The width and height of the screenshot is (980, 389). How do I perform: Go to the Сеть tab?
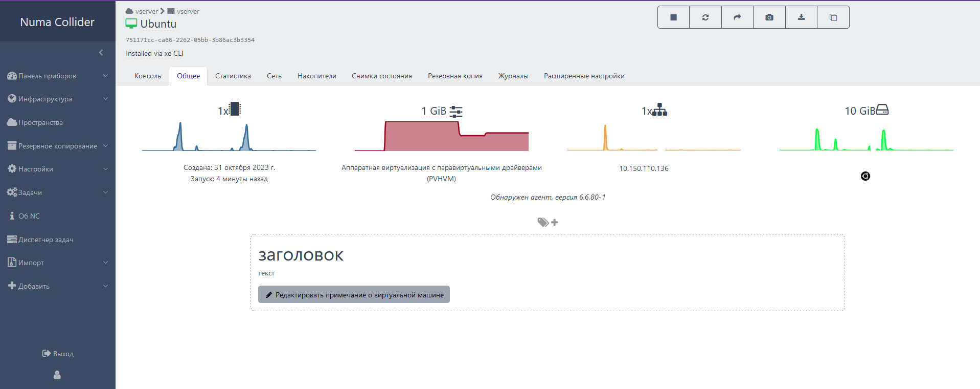(x=274, y=76)
